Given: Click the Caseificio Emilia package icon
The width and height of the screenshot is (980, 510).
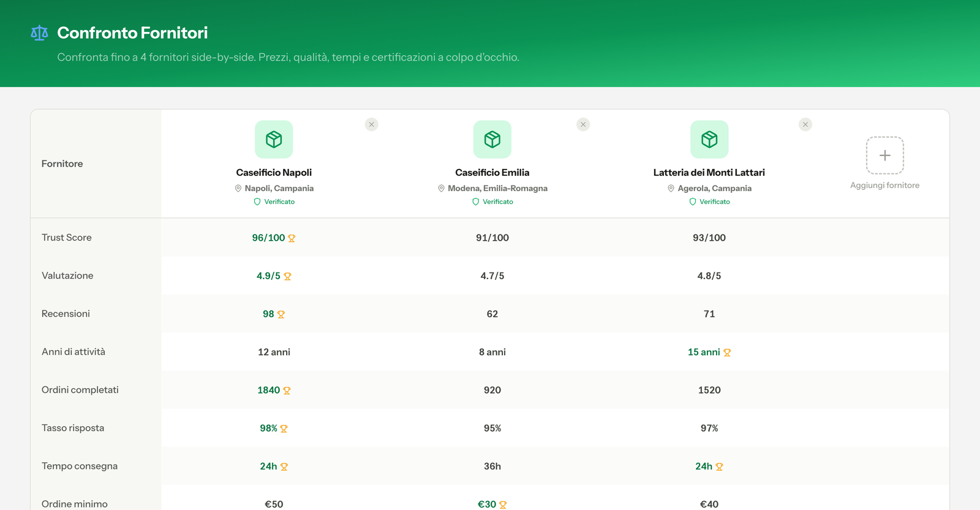Looking at the screenshot, I should tap(492, 140).
